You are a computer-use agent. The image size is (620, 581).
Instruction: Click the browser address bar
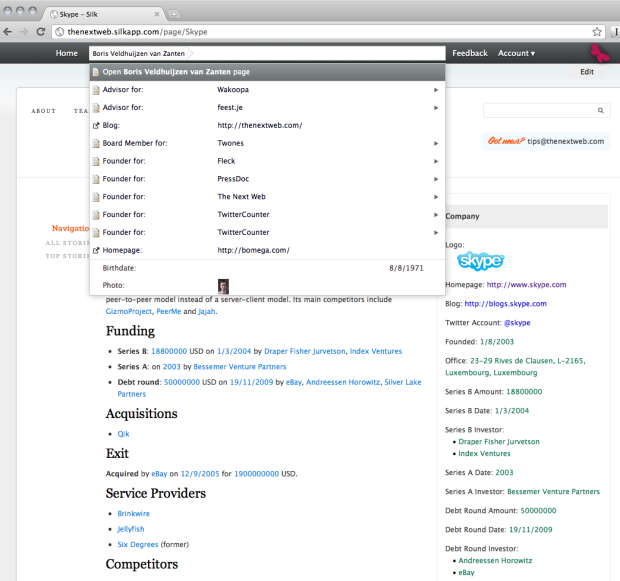(328, 32)
